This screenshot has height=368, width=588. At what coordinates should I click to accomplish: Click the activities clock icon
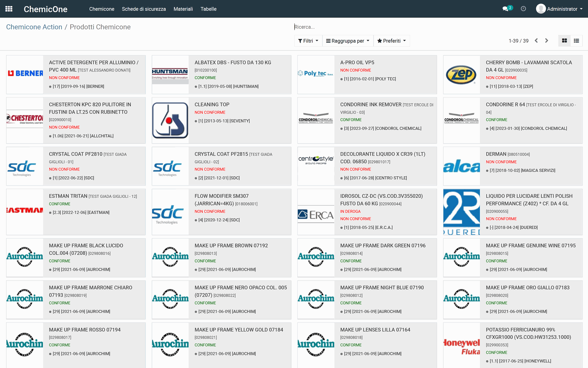(x=523, y=9)
